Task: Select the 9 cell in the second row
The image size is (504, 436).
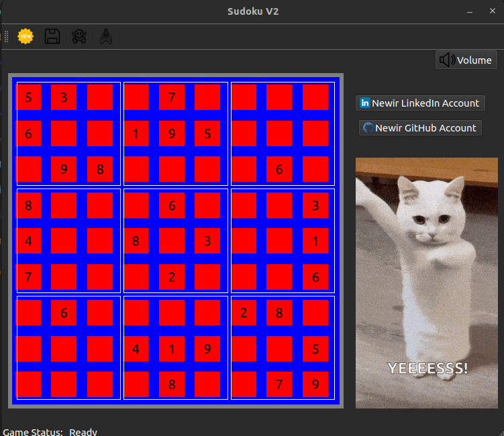Action: [x=172, y=133]
